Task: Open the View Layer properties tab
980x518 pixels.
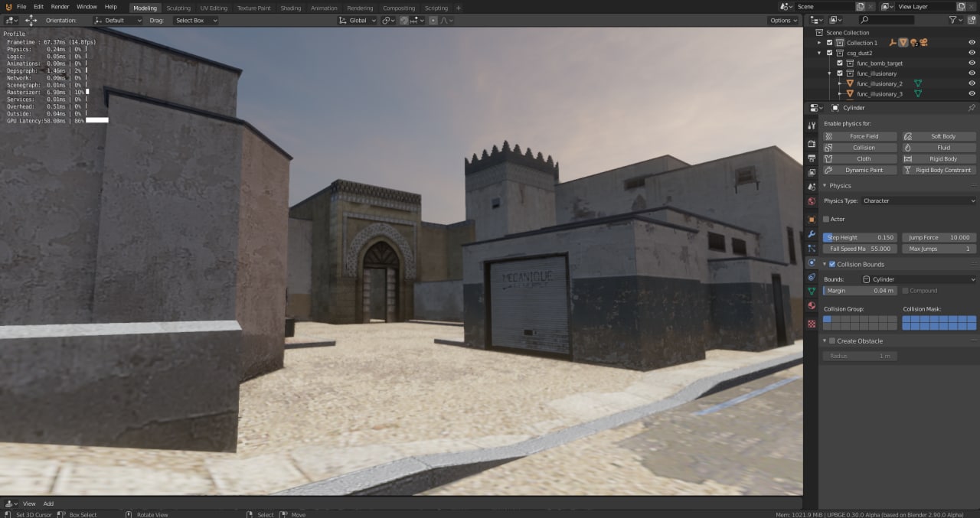Action: tap(812, 172)
